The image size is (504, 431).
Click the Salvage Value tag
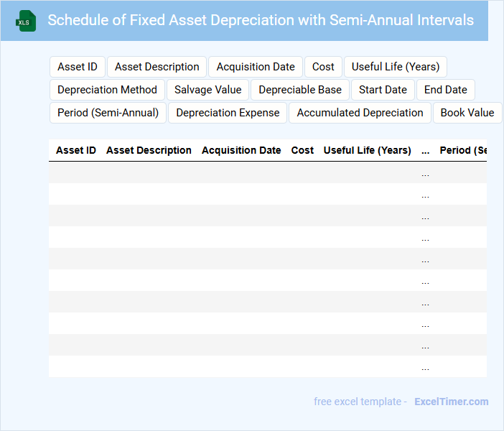pyautogui.click(x=208, y=90)
